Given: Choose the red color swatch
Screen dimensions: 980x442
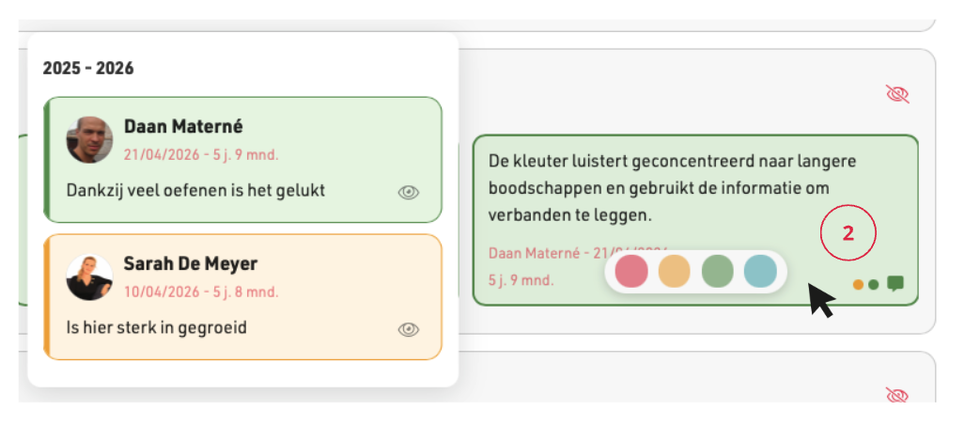Looking at the screenshot, I should (x=631, y=272).
